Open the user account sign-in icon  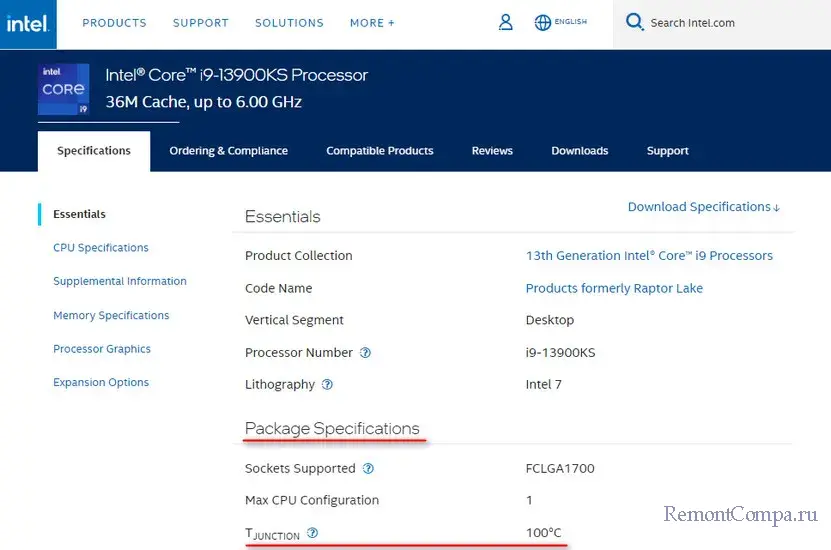click(505, 22)
